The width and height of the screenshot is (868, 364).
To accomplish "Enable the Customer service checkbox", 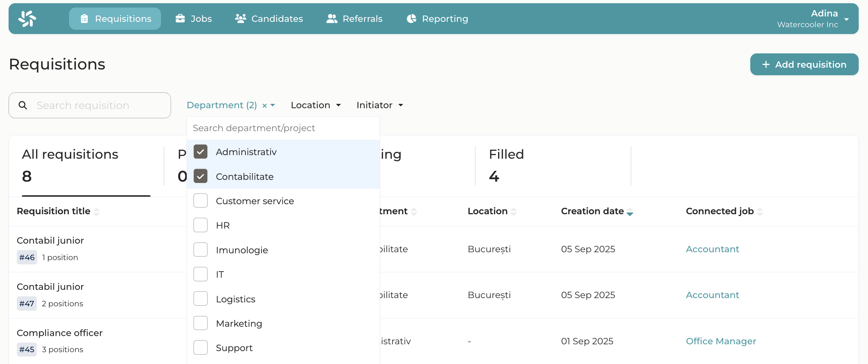I will pyautogui.click(x=200, y=201).
